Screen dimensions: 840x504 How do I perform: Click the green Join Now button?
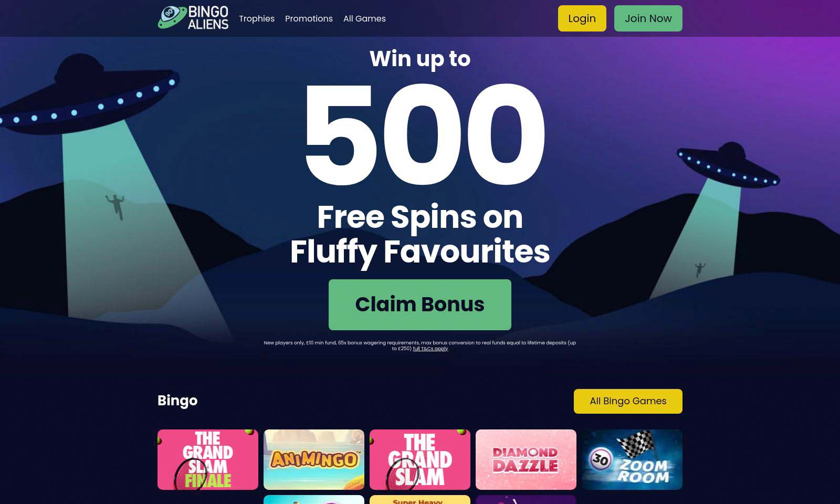(648, 18)
